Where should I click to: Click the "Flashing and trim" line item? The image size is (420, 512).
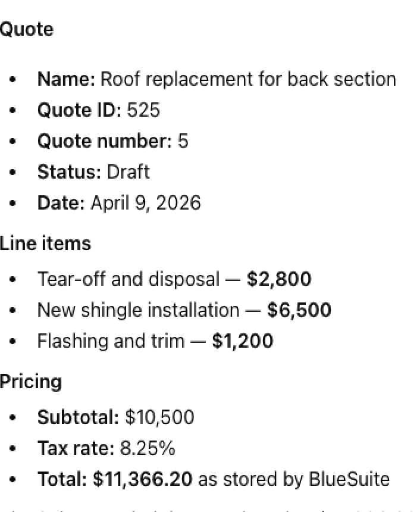[111, 341]
